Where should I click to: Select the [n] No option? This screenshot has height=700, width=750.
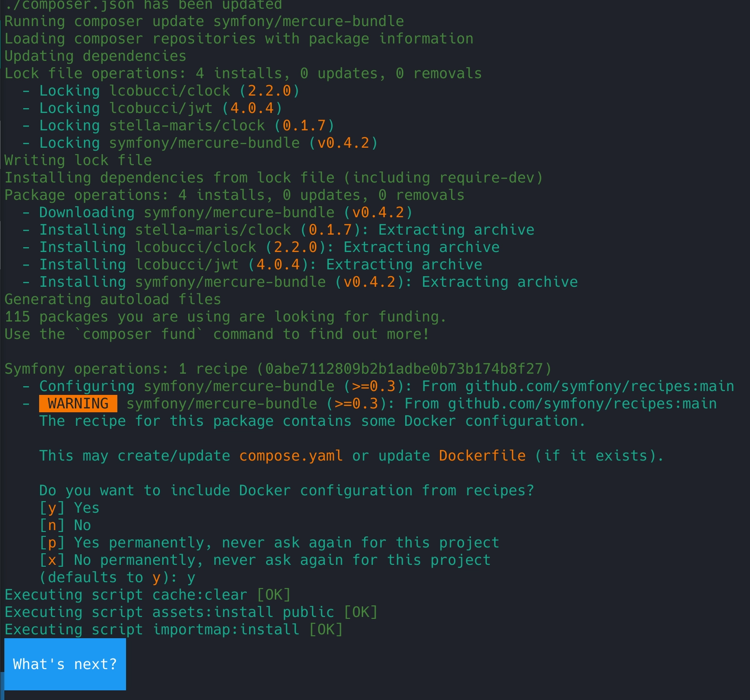65,525
